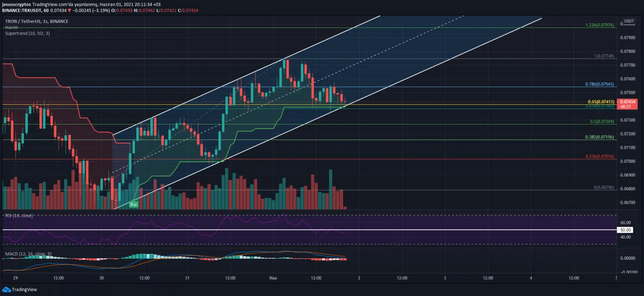Click the yellow 0.65(0.07413) Fibonacci label
The image size is (644, 296).
point(601,102)
